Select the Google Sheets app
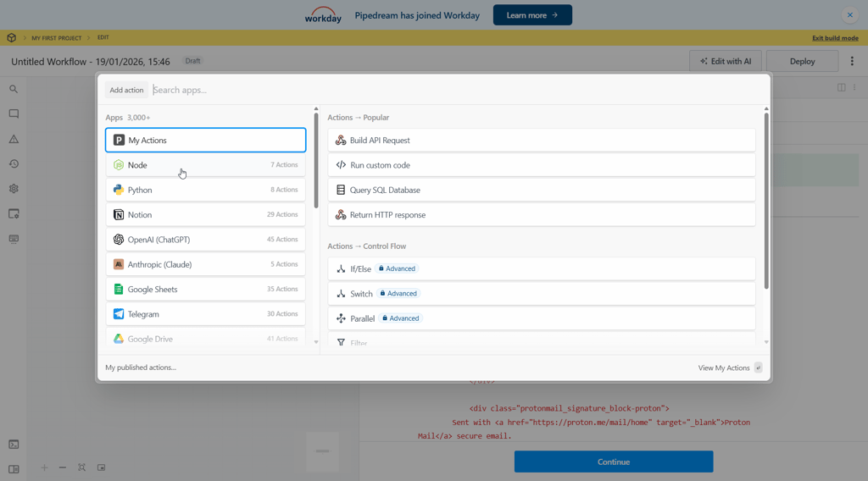This screenshot has height=481, width=868. click(x=205, y=289)
